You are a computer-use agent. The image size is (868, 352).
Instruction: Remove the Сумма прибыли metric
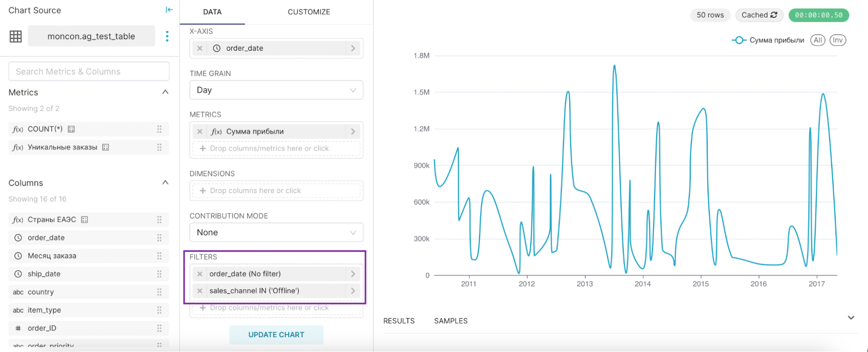[200, 132]
